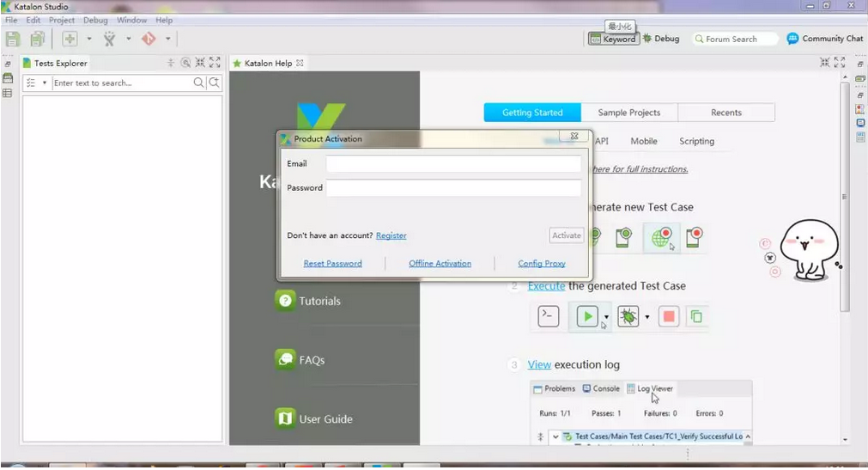Click the Save All toolbar icon
Image resolution: width=868 pixels, height=470 pixels.
(38, 39)
